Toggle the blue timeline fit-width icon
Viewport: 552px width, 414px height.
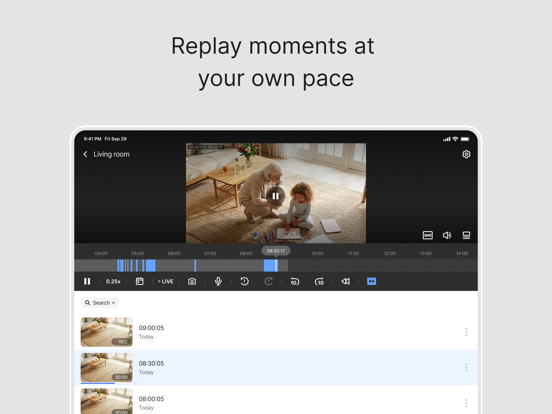point(371,281)
